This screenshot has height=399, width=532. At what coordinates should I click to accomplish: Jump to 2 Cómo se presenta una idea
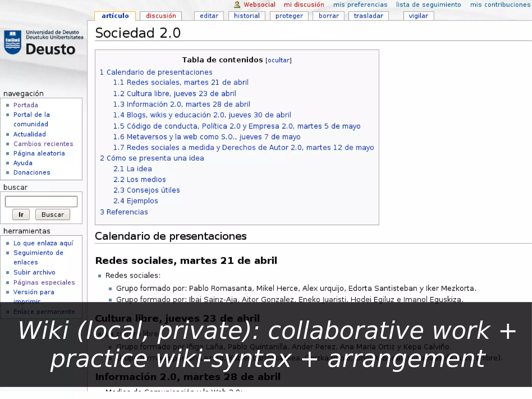[x=152, y=158]
